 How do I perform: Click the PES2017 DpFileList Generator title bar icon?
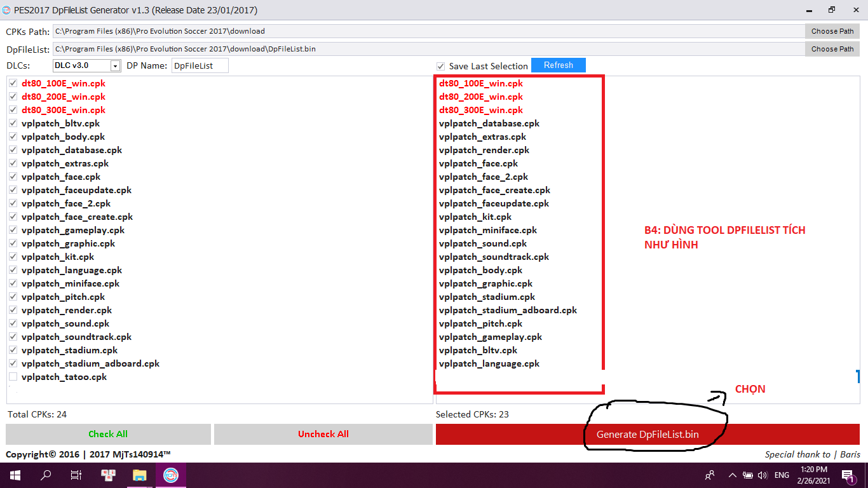point(7,10)
